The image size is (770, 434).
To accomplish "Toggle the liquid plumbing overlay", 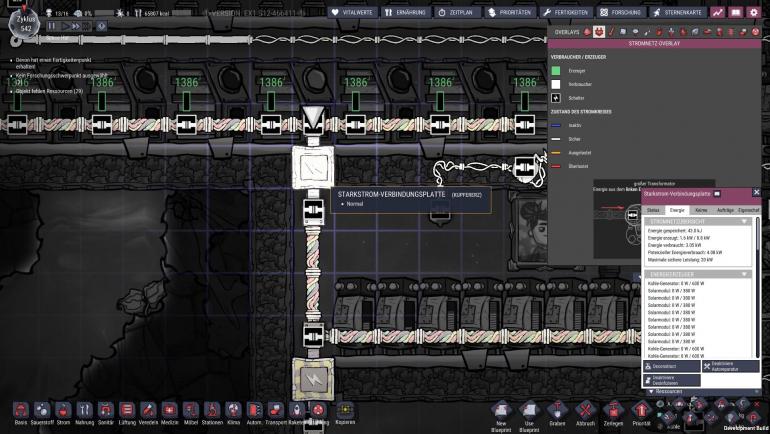I will tap(647, 32).
